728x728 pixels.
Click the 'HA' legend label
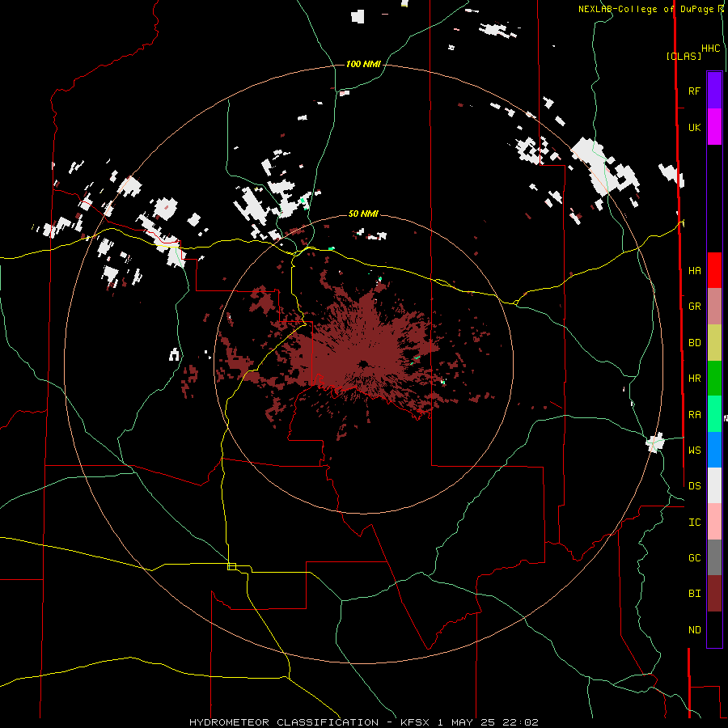coord(694,270)
